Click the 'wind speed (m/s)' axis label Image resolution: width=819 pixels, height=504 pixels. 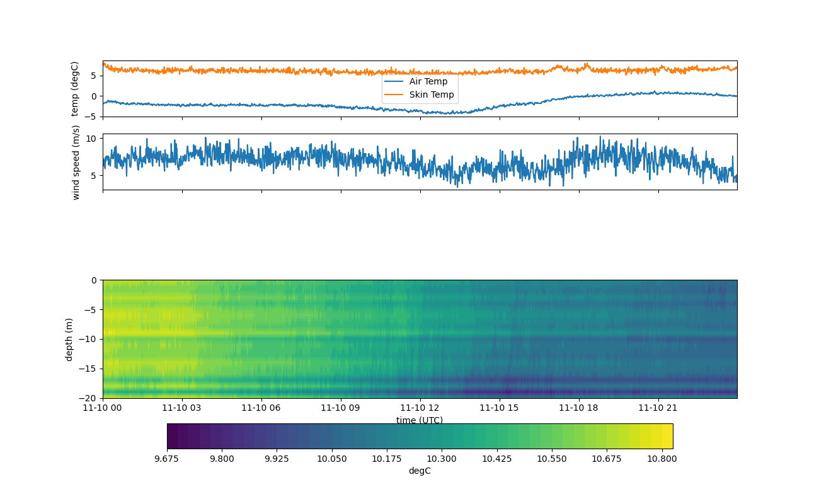(x=76, y=162)
